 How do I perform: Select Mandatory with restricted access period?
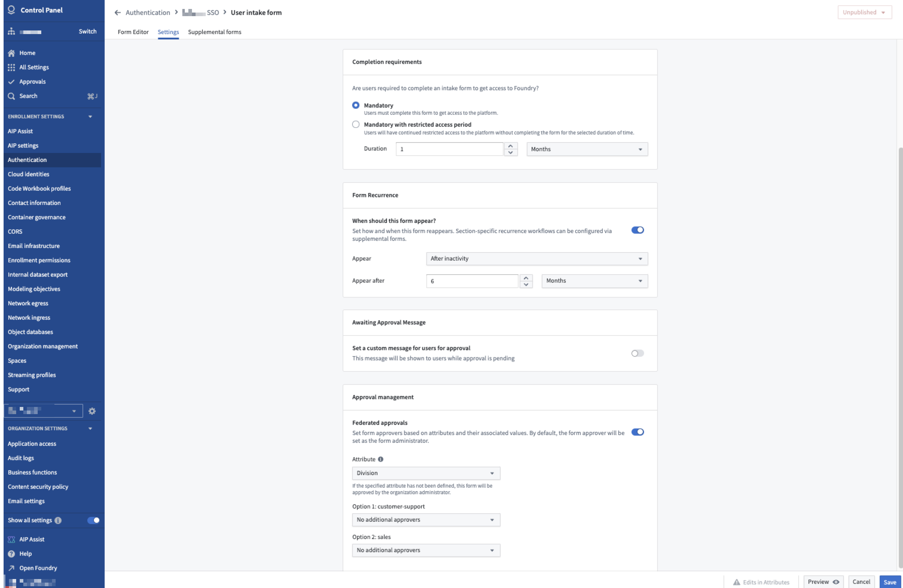356,124
